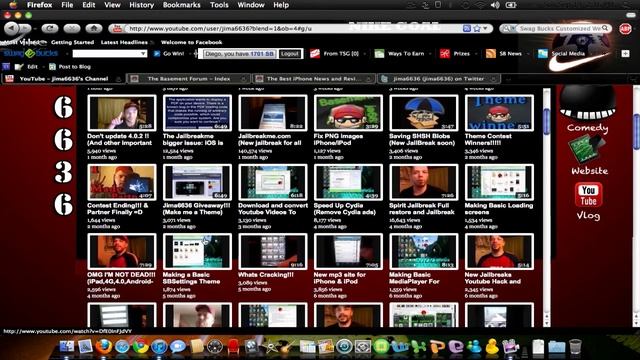
Task: Open the Tools menu
Action: click(x=219, y=5)
